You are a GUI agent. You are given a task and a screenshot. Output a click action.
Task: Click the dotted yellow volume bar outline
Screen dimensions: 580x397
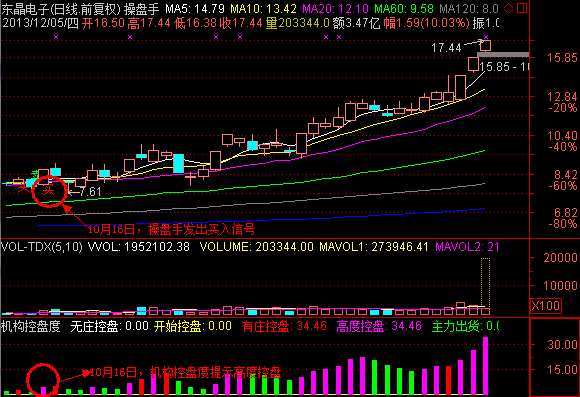click(486, 283)
